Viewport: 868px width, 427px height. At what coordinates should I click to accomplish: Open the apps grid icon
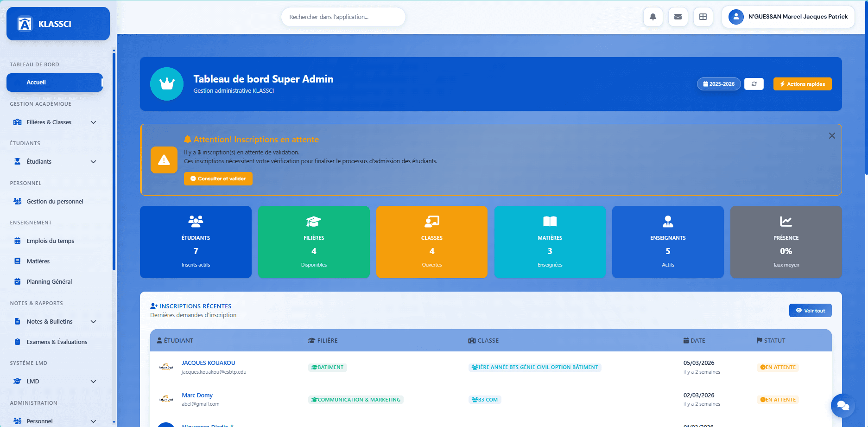coord(703,17)
